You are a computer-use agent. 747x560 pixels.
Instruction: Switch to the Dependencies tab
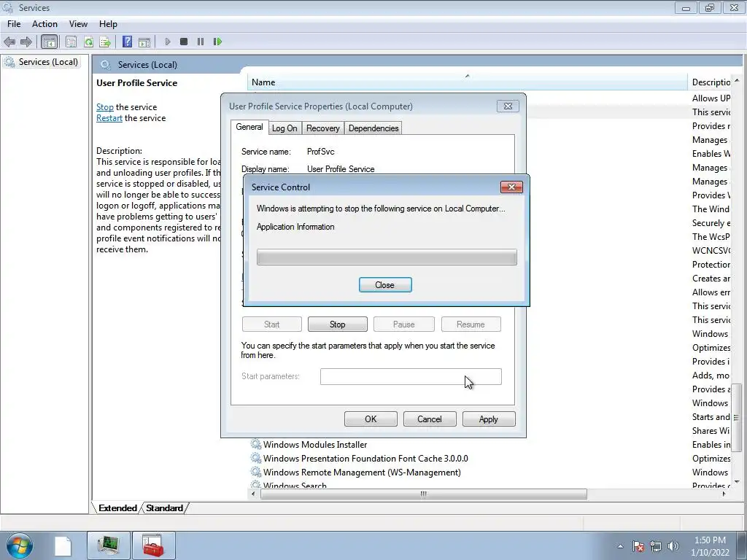tap(373, 128)
